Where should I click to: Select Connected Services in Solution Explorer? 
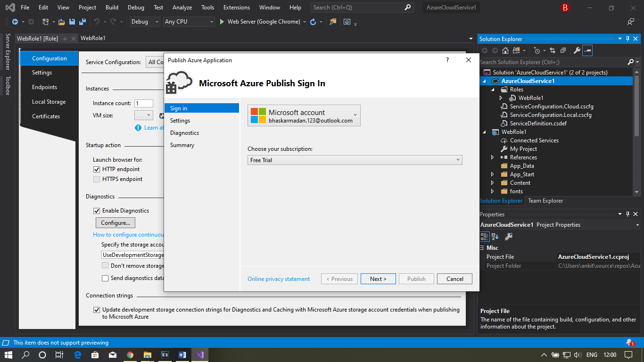(x=534, y=140)
